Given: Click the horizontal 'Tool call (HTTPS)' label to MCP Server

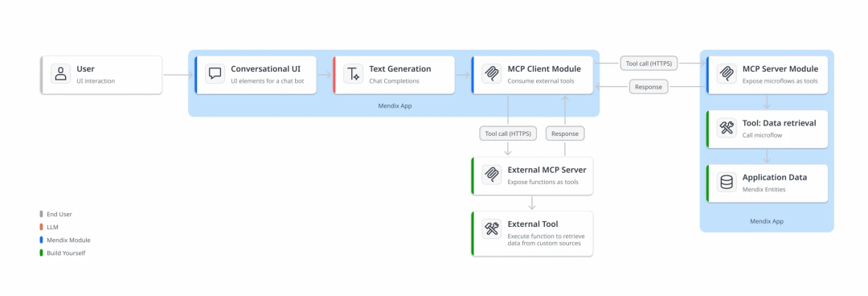Looking at the screenshot, I should click(x=649, y=64).
